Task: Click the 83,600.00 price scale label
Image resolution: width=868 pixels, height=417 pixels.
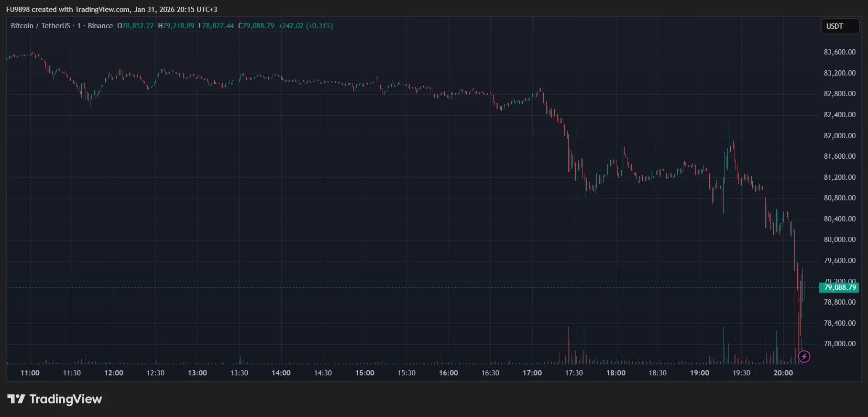Action: click(839, 52)
